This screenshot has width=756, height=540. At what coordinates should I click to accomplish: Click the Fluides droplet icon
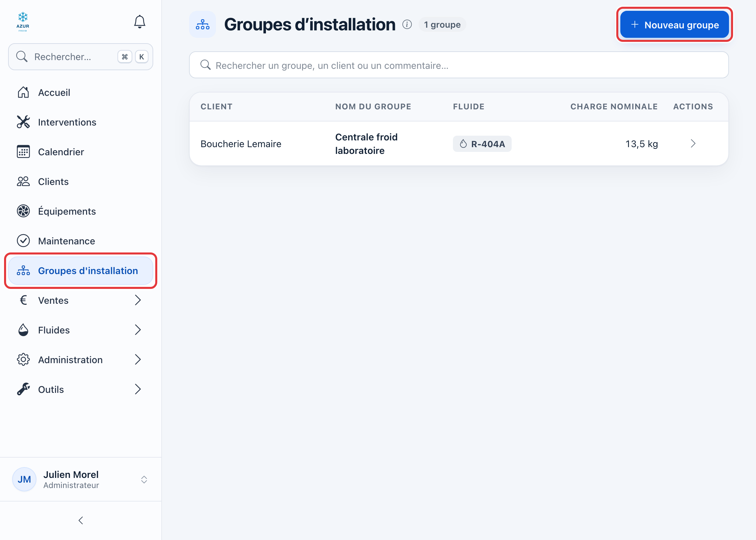pos(23,330)
